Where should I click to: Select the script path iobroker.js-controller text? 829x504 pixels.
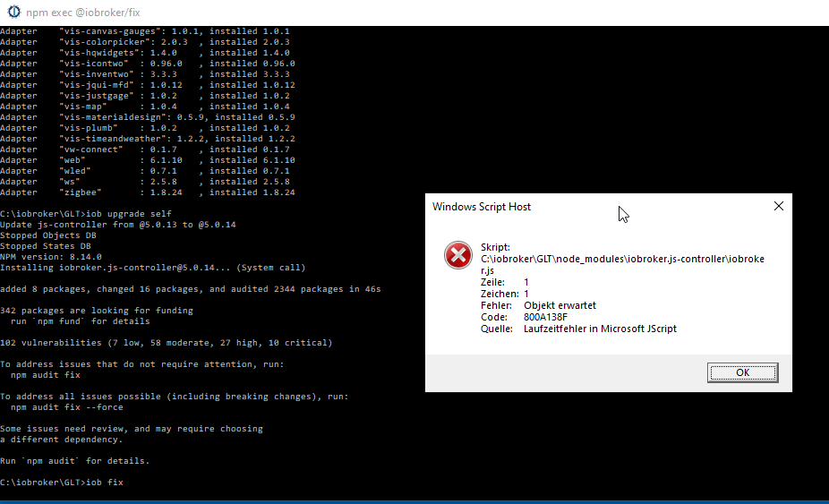(x=622, y=264)
